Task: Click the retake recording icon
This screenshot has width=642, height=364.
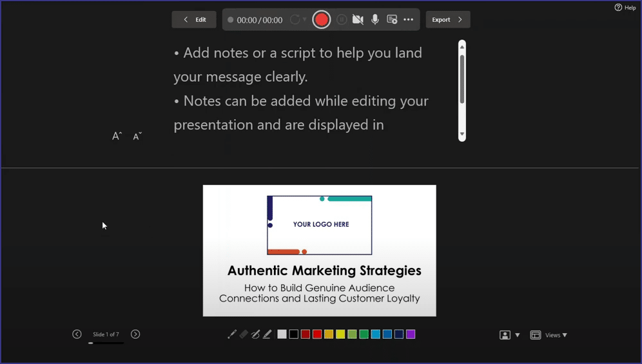Action: pos(295,20)
